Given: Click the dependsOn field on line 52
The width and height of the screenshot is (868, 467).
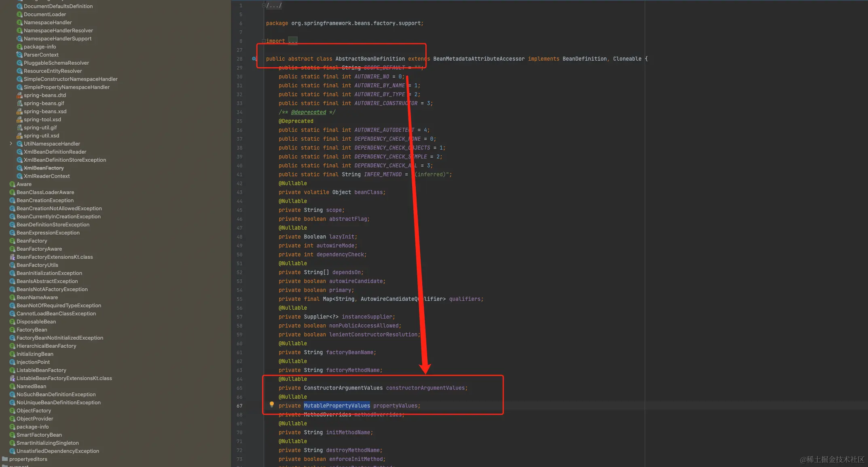Looking at the screenshot, I should [346, 273].
